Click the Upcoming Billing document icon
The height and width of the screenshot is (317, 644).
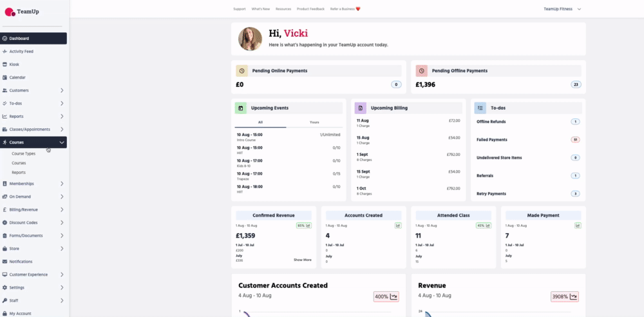click(361, 108)
